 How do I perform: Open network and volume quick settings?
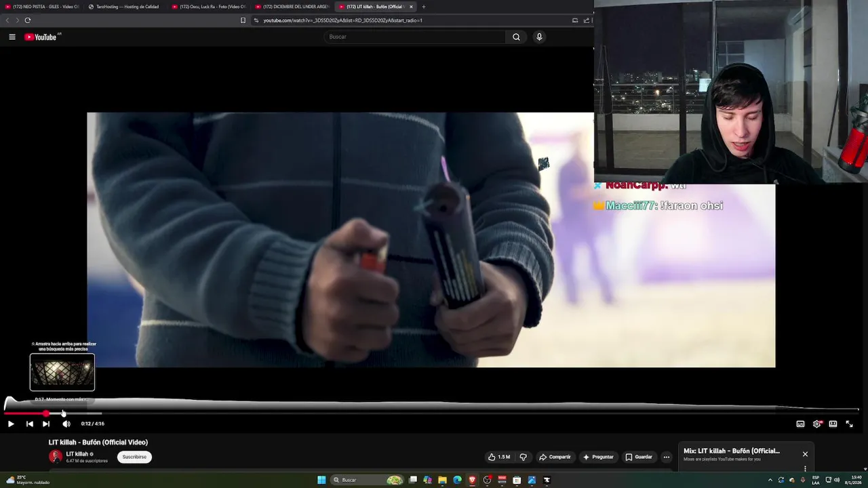point(832,480)
